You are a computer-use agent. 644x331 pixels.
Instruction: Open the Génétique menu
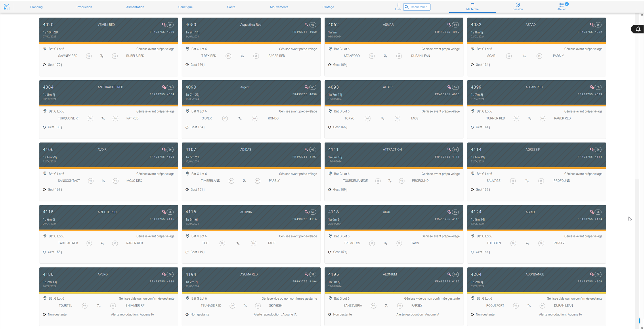pos(185,7)
